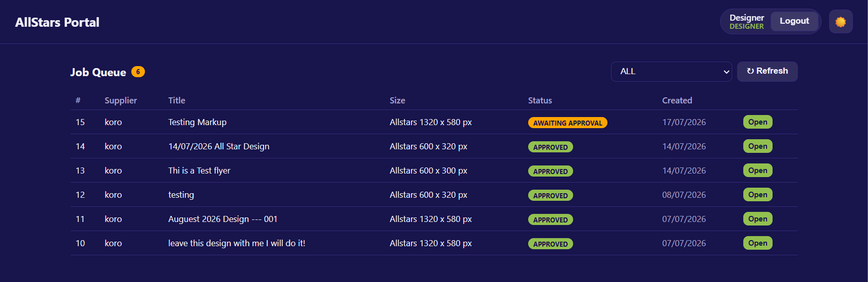868x282 pixels.
Task: Click the Title column header
Action: [177, 100]
